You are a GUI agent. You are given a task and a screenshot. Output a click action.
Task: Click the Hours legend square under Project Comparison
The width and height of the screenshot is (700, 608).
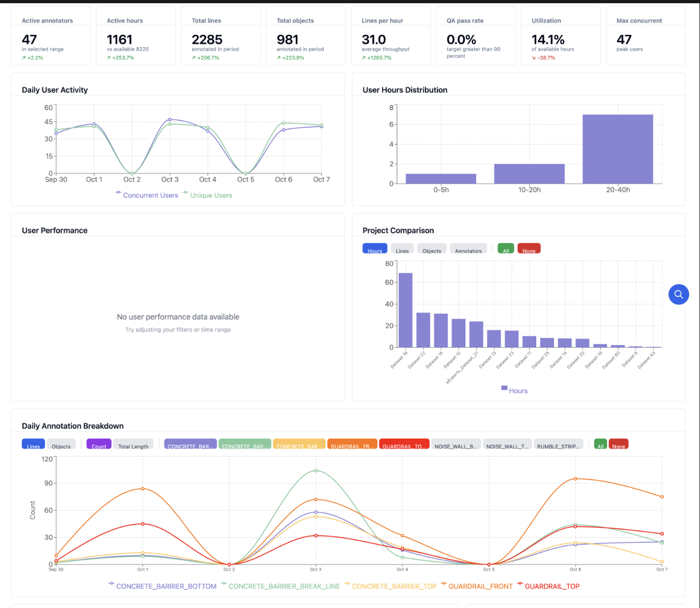[504, 388]
